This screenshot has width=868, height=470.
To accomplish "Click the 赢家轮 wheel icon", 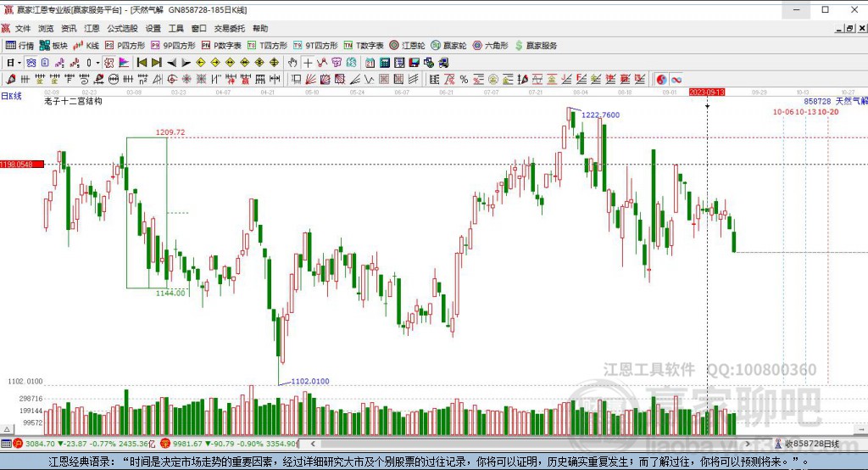I will (x=436, y=46).
